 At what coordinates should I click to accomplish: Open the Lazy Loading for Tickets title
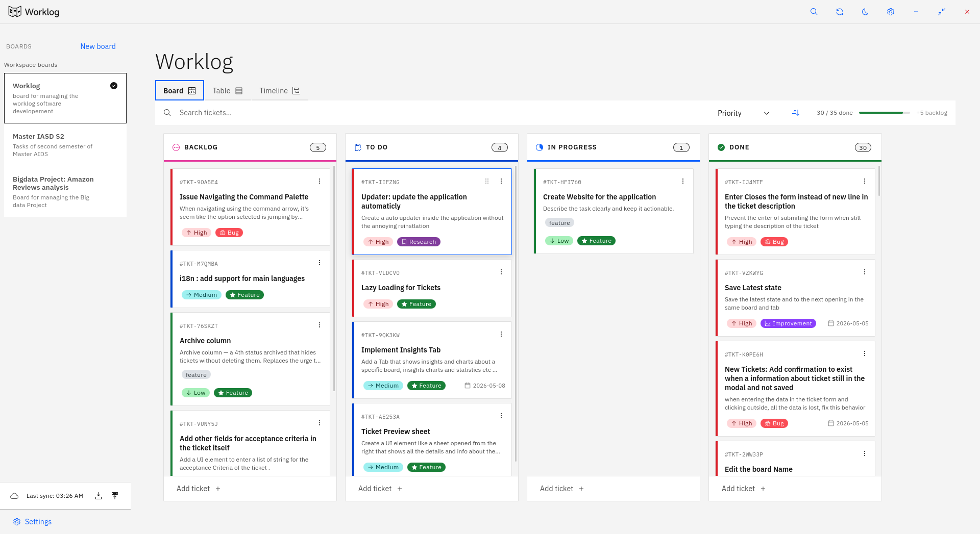(x=401, y=288)
